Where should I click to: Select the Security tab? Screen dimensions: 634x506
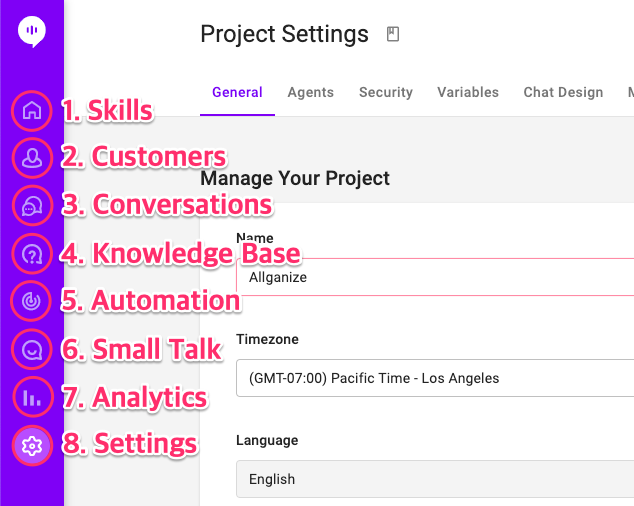tap(386, 92)
